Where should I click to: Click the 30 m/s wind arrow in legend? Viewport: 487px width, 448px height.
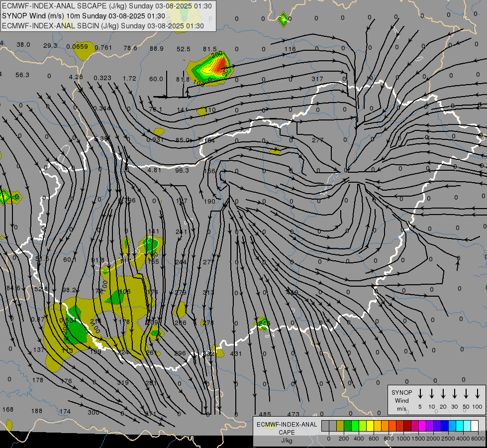454,394
